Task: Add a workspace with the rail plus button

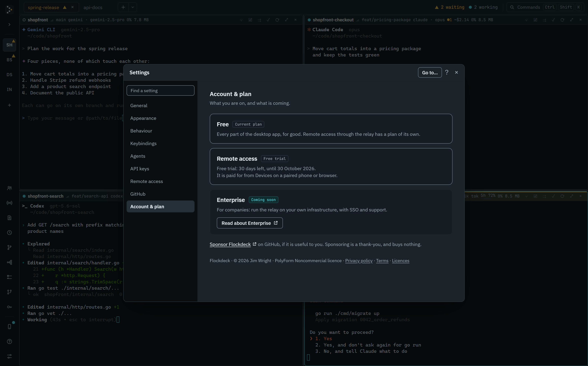Action: [x=9, y=105]
